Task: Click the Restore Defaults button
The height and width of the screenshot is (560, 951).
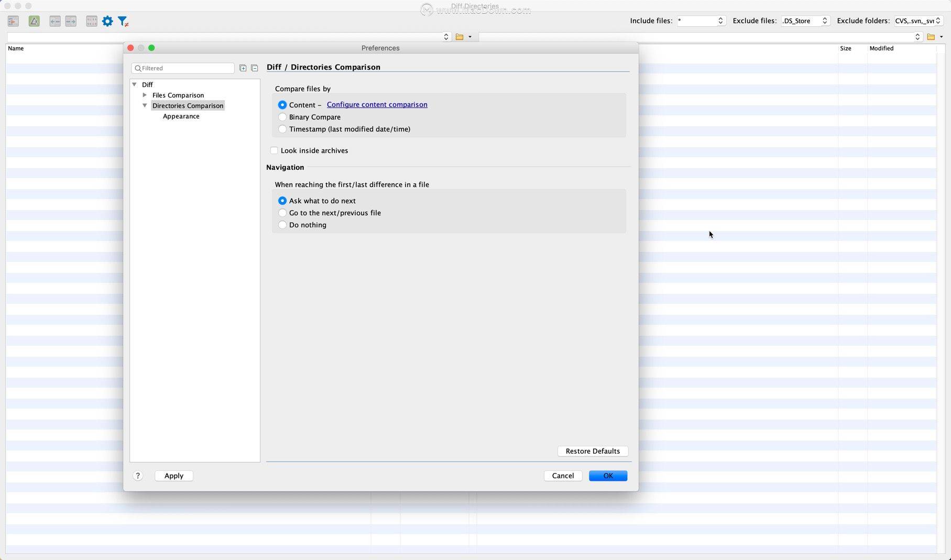Action: [x=593, y=451]
